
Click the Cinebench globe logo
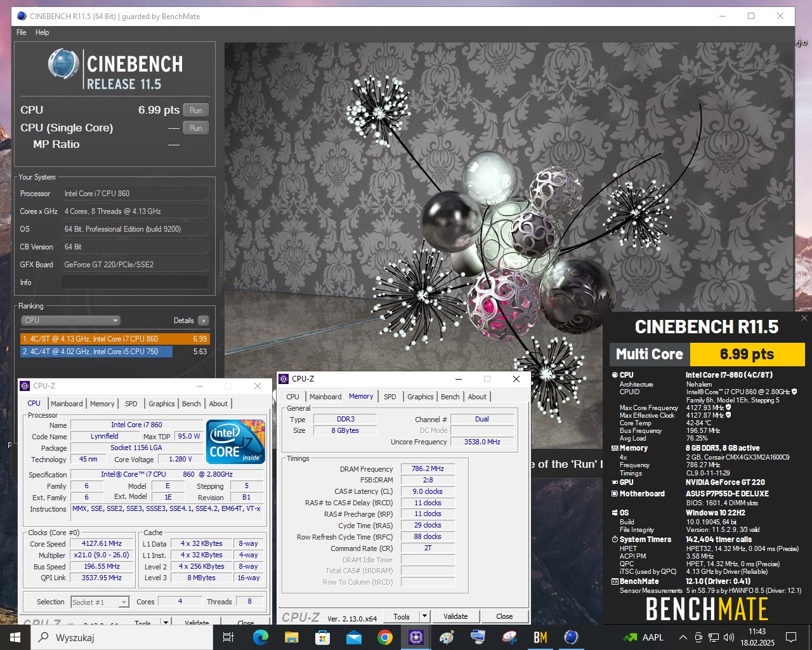point(63,64)
